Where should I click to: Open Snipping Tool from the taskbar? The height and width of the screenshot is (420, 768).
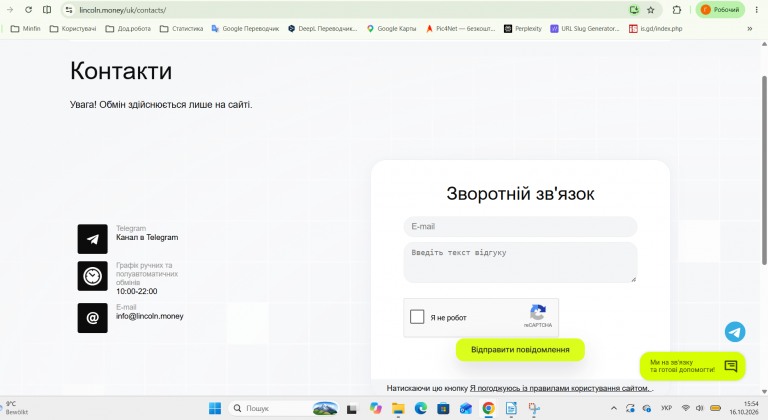[x=534, y=408]
